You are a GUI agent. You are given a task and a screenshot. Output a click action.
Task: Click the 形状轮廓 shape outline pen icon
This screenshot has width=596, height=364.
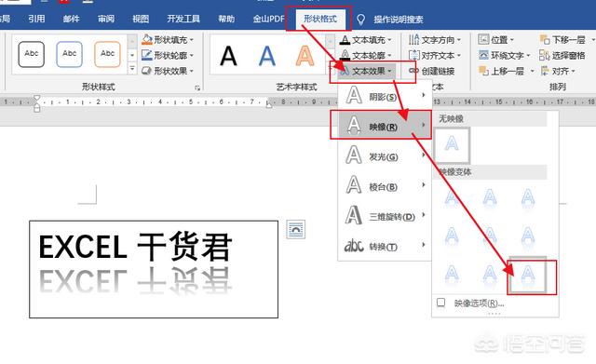pyautogui.click(x=147, y=55)
